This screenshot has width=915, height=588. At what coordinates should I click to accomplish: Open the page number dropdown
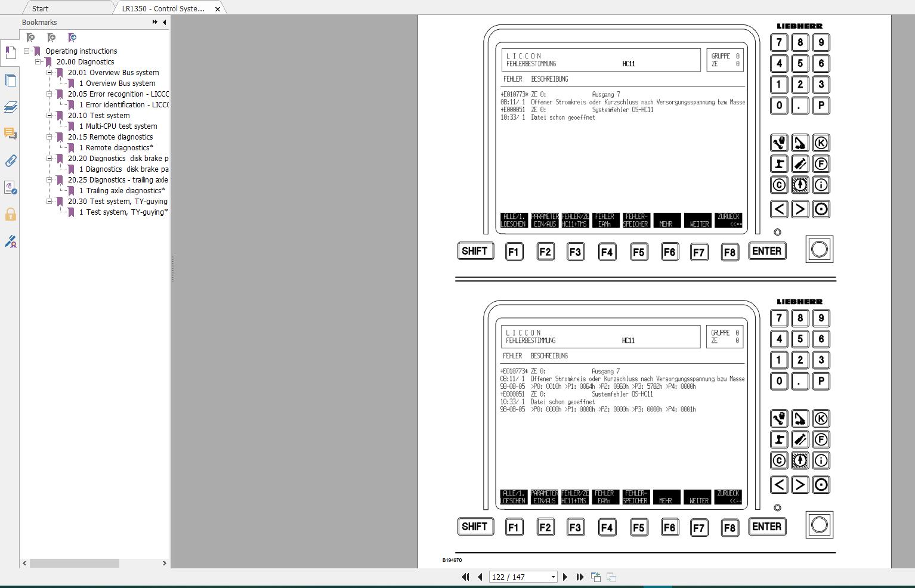552,577
